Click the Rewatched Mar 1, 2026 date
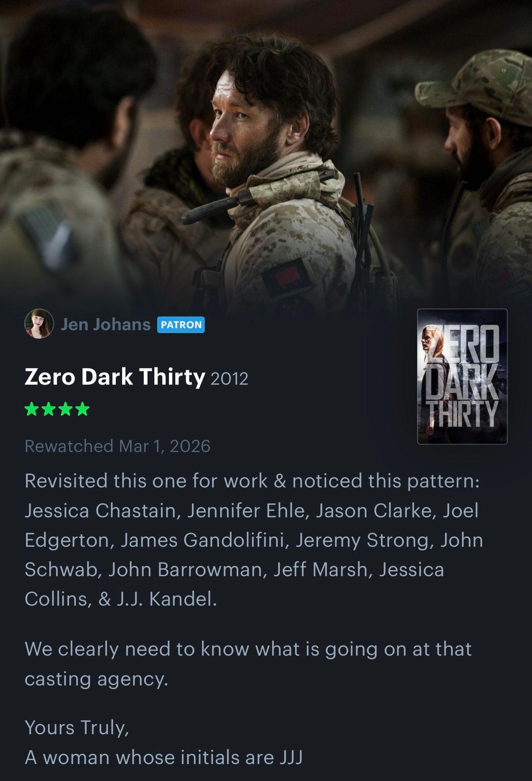The height and width of the screenshot is (781, 532). point(118,446)
